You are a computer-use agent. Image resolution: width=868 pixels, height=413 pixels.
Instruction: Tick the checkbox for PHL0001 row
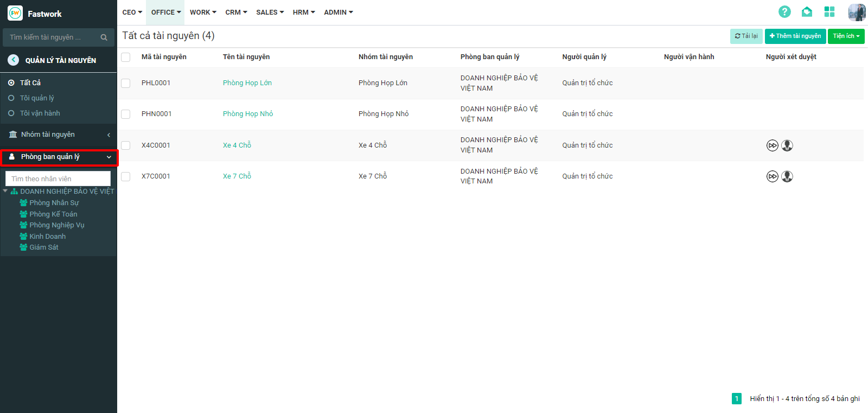(126, 83)
